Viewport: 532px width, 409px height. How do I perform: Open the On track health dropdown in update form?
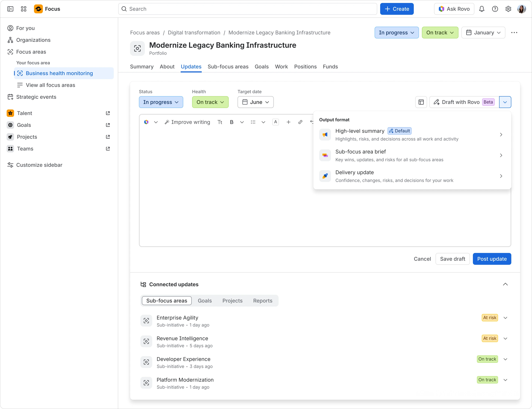[x=210, y=102]
